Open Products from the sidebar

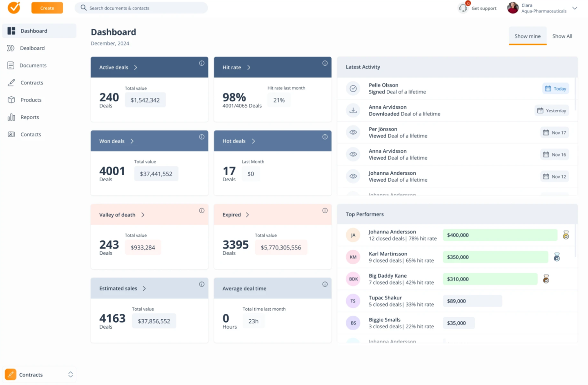point(11,100)
